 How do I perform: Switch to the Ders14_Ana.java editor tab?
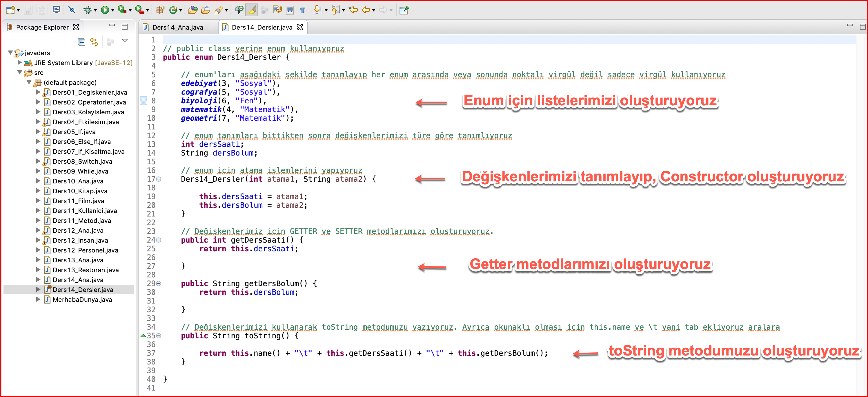click(x=178, y=27)
